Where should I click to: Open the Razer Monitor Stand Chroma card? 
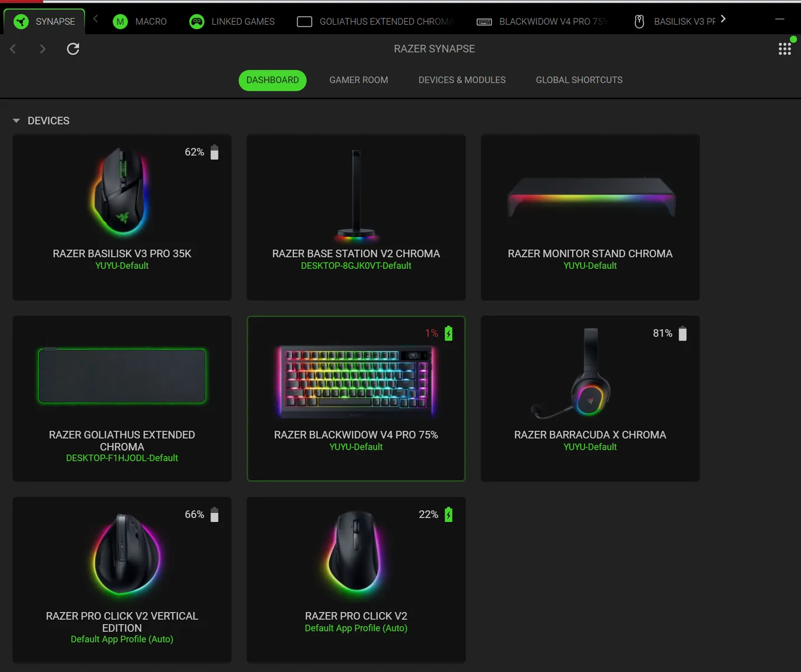click(x=590, y=217)
